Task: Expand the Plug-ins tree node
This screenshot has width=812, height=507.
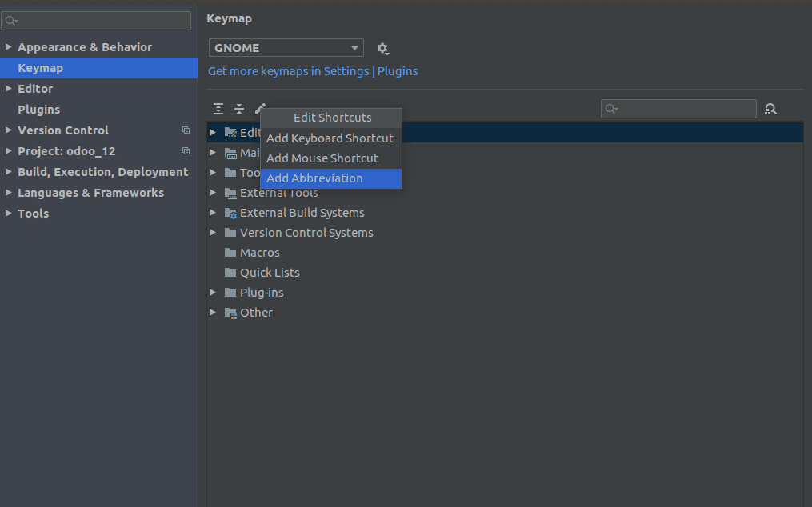Action: pyautogui.click(x=212, y=293)
